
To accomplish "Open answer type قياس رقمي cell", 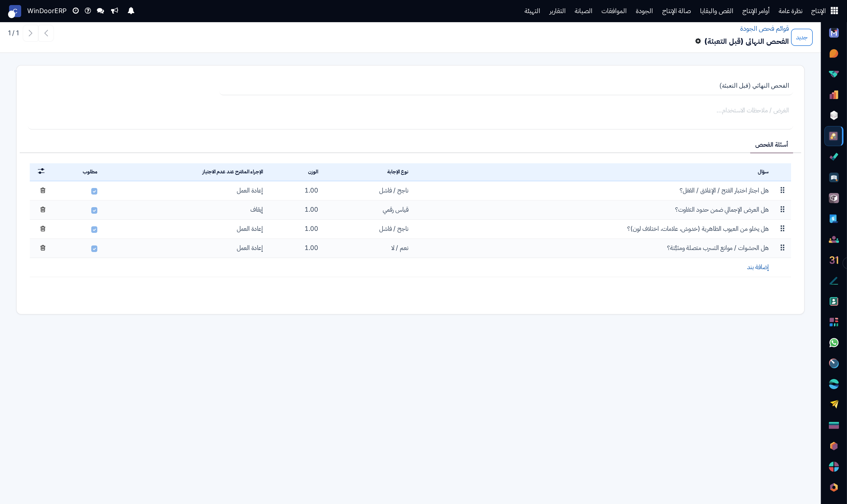I will point(396,210).
